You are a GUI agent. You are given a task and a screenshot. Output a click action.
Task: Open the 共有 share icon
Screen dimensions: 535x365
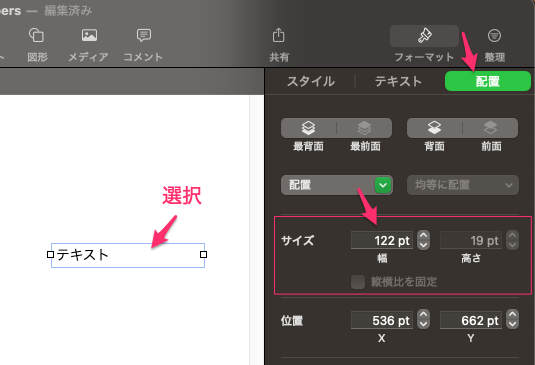click(x=278, y=35)
